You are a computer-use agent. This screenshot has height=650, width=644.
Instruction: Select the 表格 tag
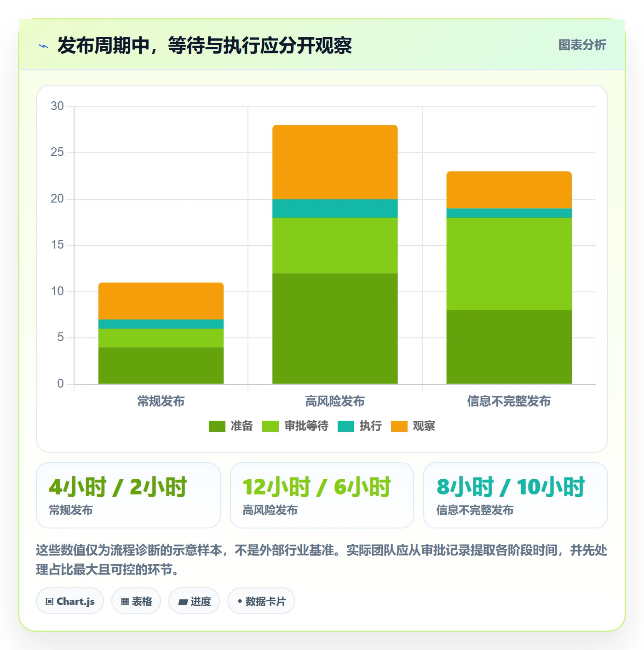coord(136,601)
